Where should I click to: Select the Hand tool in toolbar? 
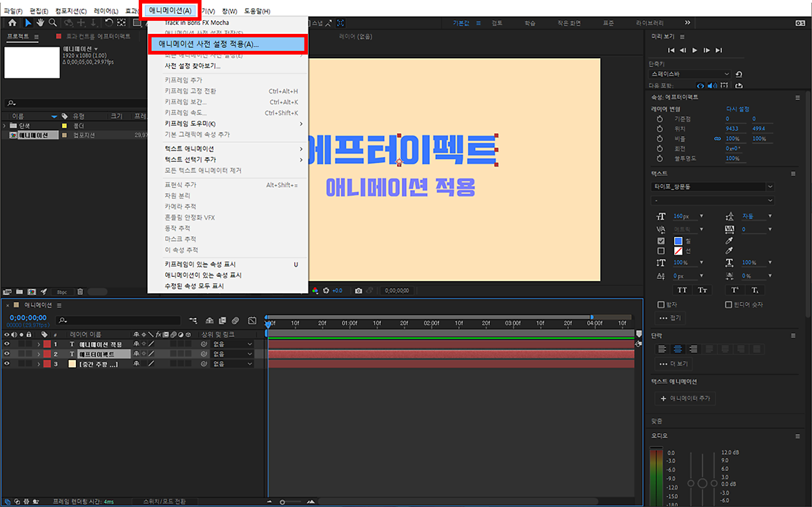[40, 22]
